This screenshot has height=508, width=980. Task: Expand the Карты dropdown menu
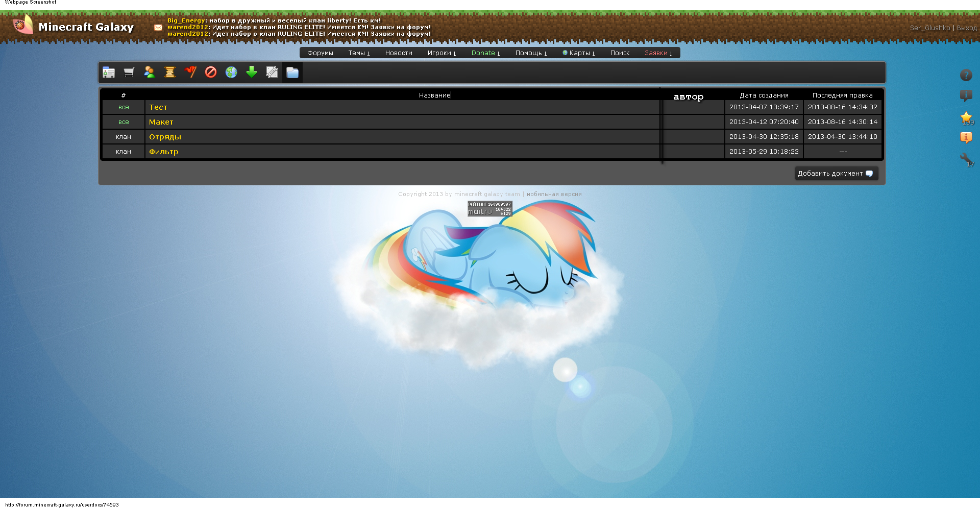pos(579,53)
